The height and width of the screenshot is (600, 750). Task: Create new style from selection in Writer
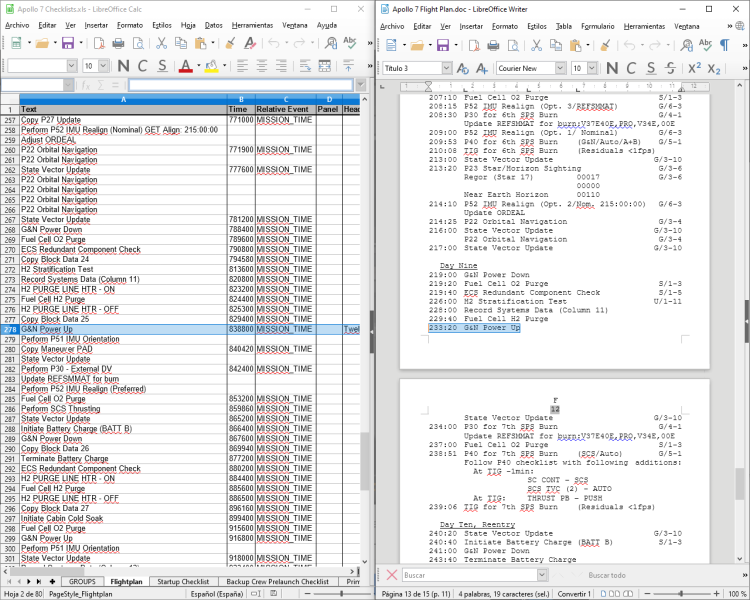[x=482, y=68]
